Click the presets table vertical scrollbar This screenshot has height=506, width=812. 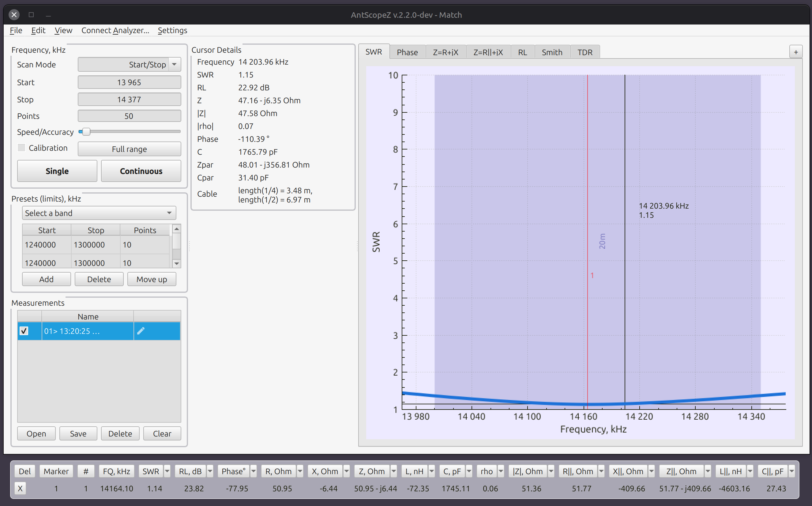177,246
